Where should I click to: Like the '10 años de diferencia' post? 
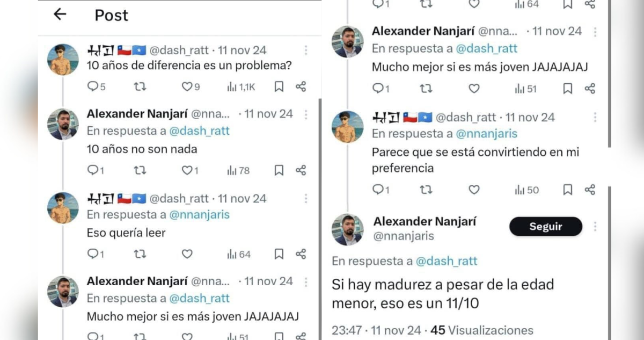[x=187, y=86]
